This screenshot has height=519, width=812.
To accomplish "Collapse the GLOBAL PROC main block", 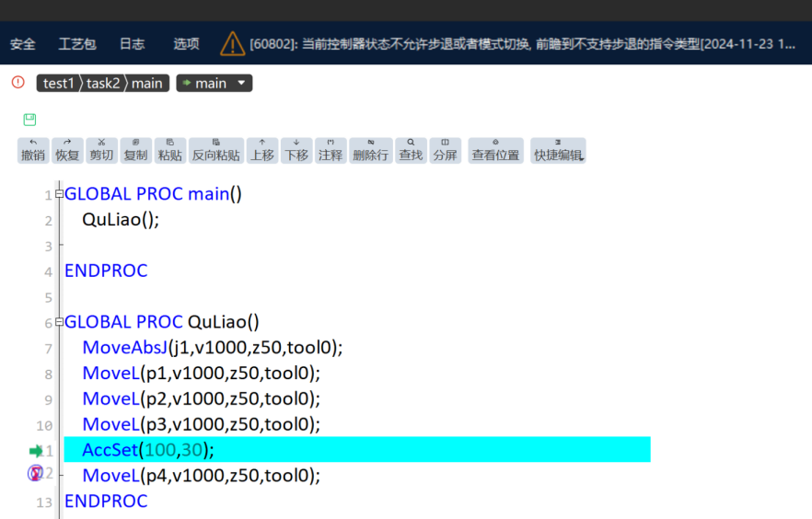I will pyautogui.click(x=59, y=194).
